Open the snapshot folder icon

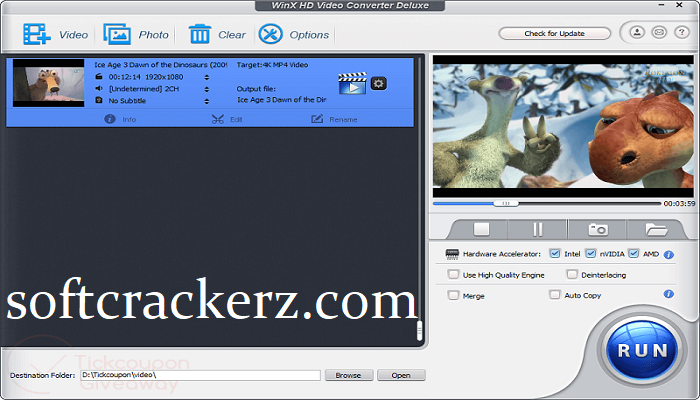click(x=656, y=229)
